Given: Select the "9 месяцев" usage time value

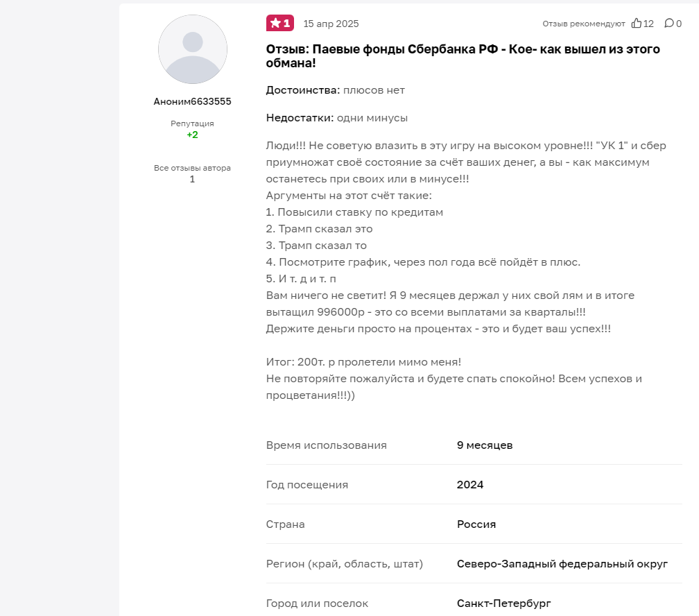Looking at the screenshot, I should [x=485, y=445].
